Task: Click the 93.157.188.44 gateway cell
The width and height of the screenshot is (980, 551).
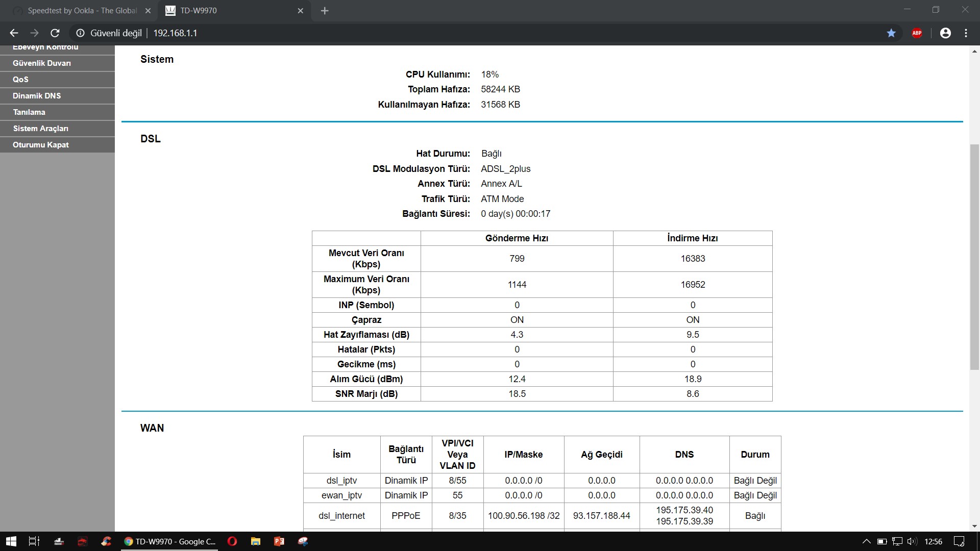Action: click(602, 516)
